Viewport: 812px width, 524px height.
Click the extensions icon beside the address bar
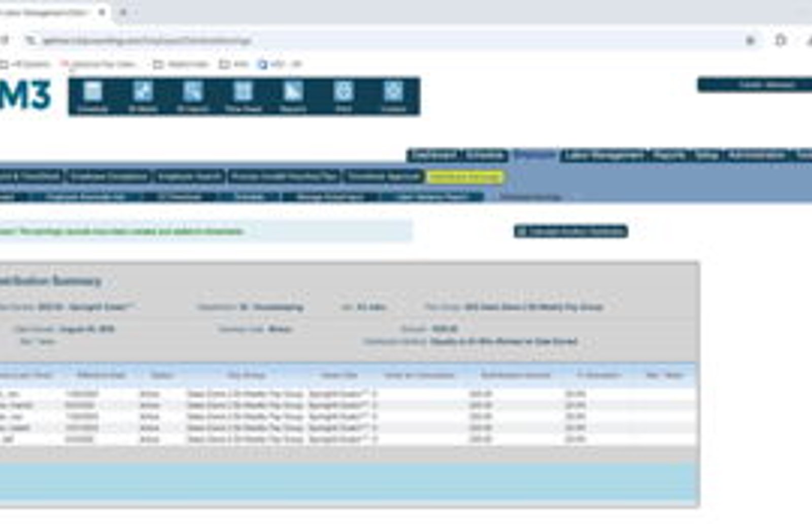781,41
